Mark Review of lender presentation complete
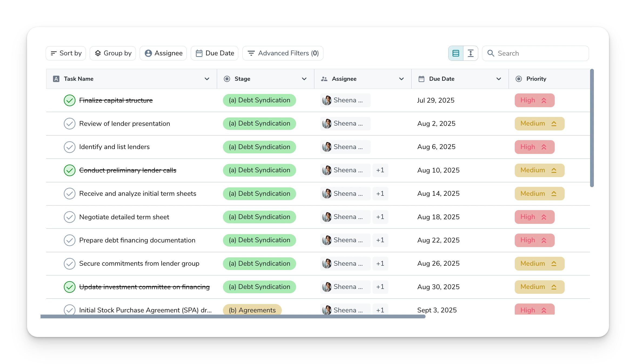Screen dimensions: 636x364 point(69,124)
